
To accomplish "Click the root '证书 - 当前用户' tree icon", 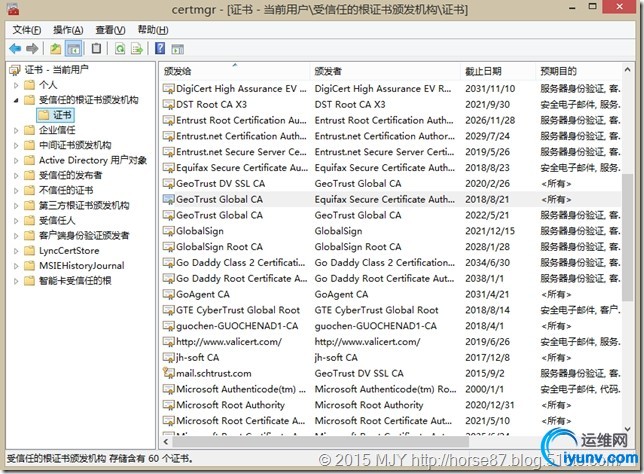I will click(x=15, y=70).
